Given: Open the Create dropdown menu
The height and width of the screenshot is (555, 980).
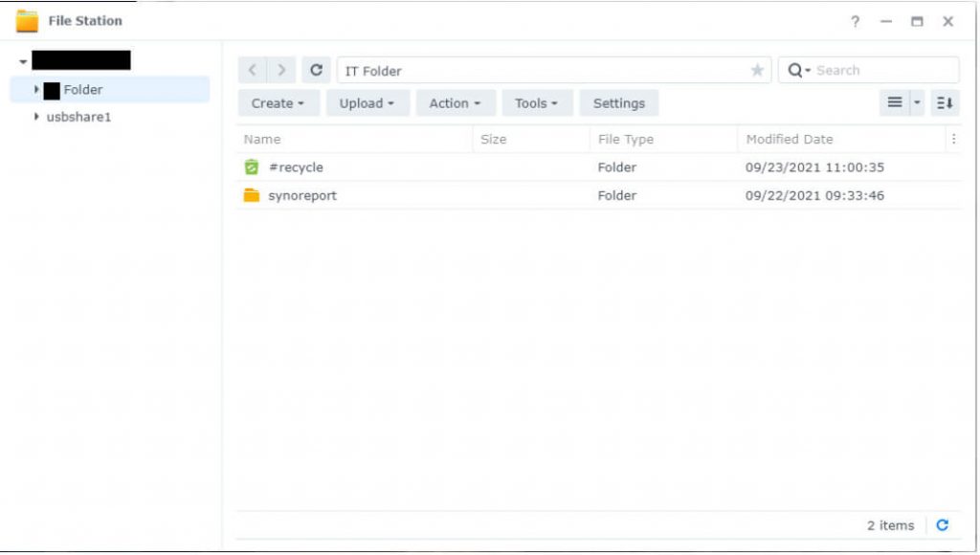Looking at the screenshot, I should [278, 103].
